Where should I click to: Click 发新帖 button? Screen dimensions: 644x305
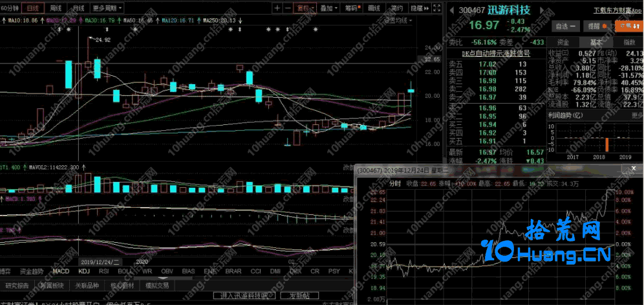[x=299, y=295]
